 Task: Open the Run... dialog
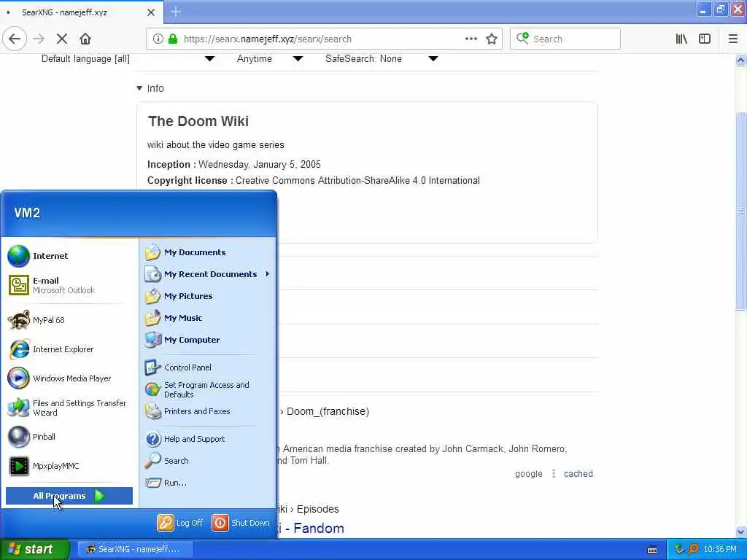[x=208, y=483]
